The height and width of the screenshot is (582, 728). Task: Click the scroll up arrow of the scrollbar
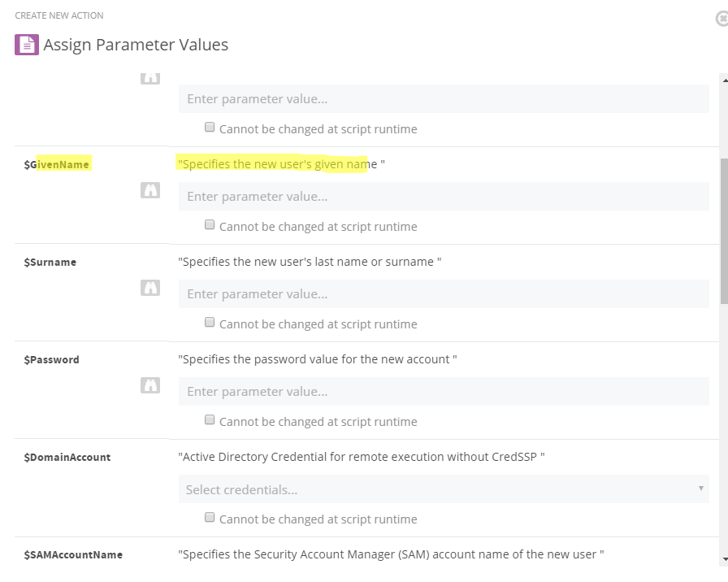click(724, 80)
